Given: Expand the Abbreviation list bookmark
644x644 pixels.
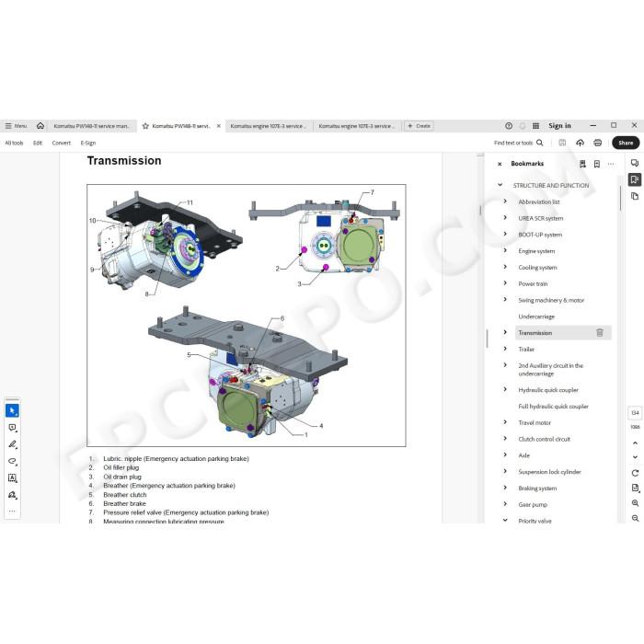Looking at the screenshot, I should coord(506,201).
